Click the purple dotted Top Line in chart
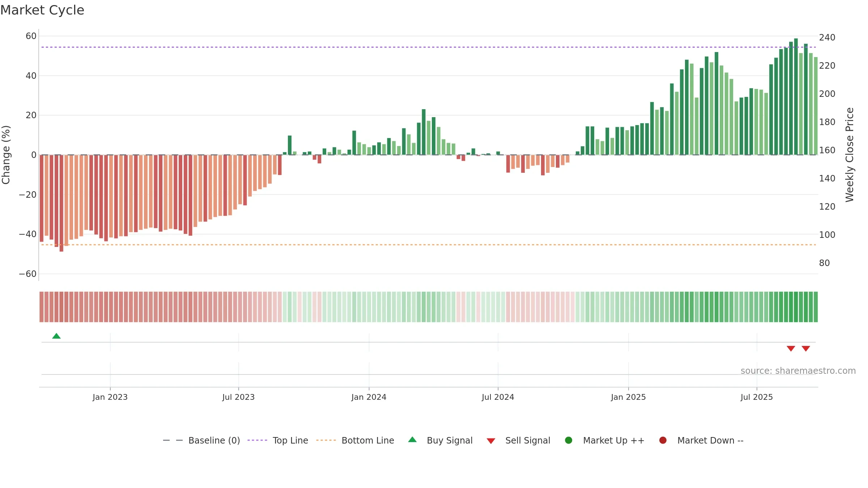The height and width of the screenshot is (488, 868). click(429, 47)
